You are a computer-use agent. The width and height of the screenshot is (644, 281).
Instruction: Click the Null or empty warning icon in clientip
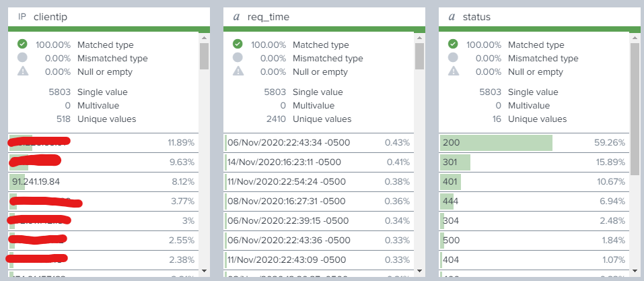coord(22,71)
